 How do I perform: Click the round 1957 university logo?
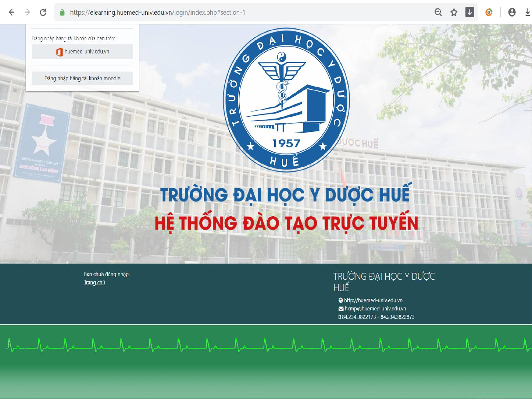point(286,100)
